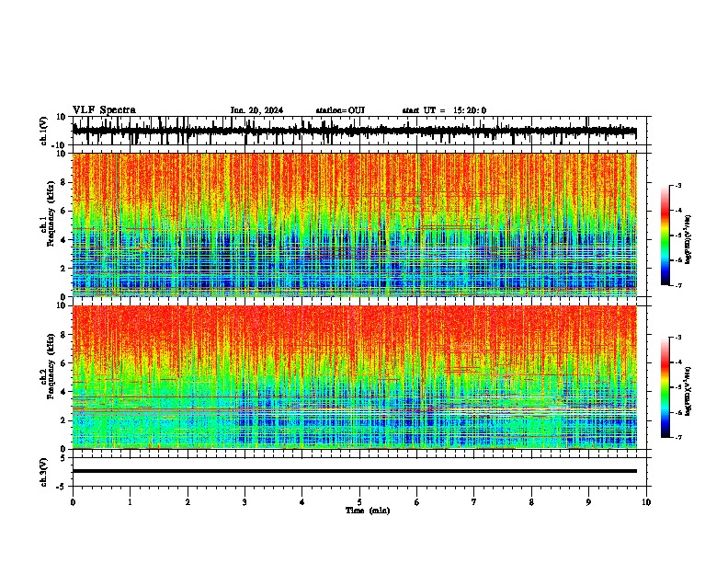Click the time axis tick label '9'

click(588, 502)
